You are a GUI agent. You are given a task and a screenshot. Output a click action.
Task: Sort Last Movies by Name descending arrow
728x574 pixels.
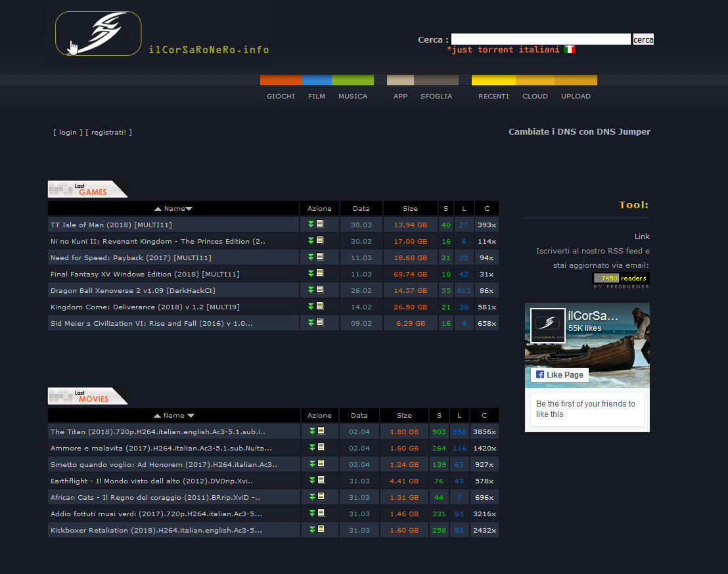point(191,416)
